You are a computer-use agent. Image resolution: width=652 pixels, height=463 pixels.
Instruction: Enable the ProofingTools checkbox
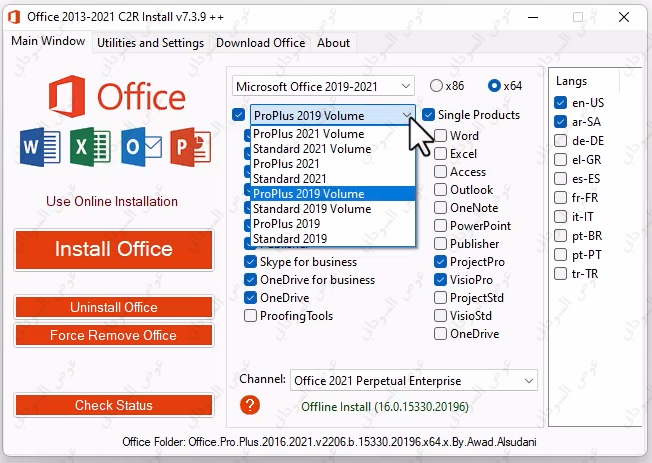point(250,316)
